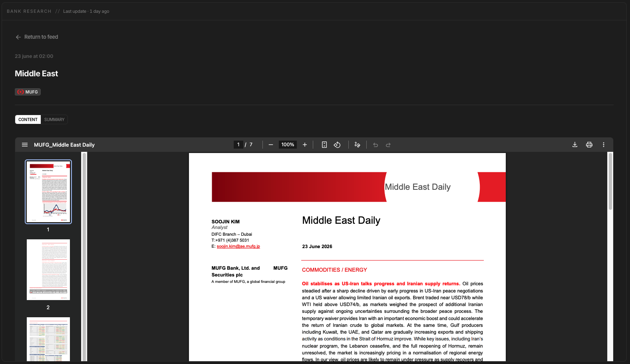Print the Middle East Daily document
Viewport: 630px width, 364px height.
coord(589,145)
